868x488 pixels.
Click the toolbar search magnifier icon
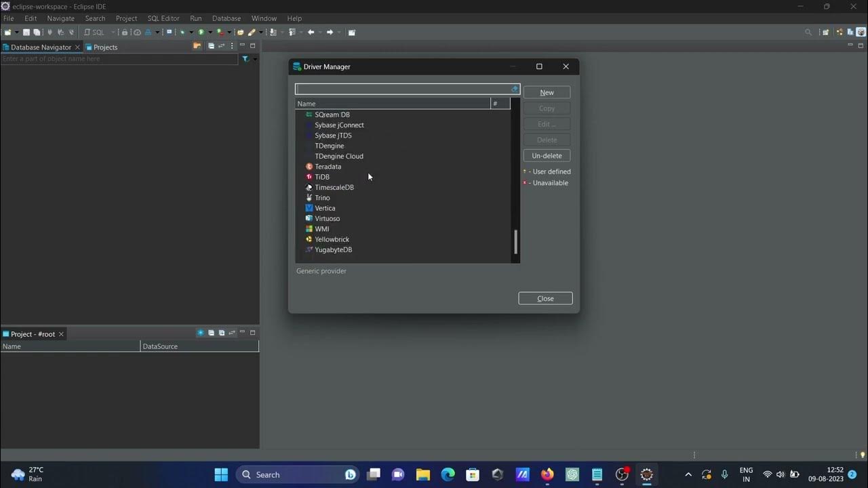pyautogui.click(x=808, y=32)
